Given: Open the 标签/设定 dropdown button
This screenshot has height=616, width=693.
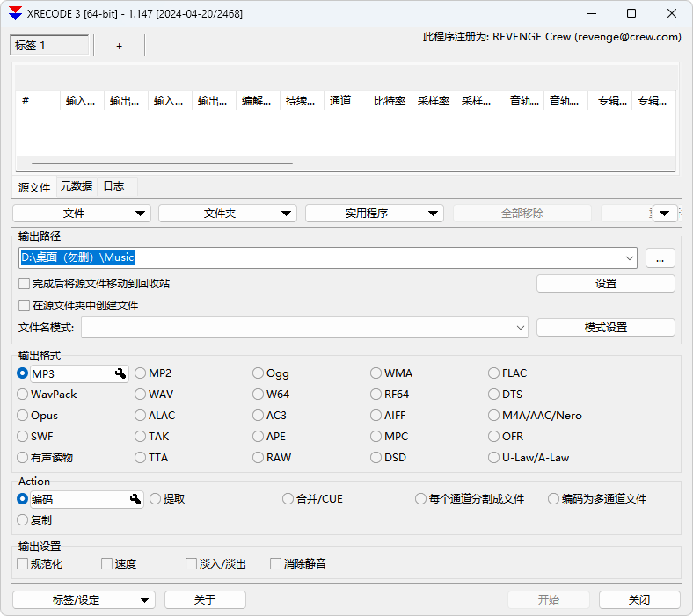Looking at the screenshot, I should (84, 599).
